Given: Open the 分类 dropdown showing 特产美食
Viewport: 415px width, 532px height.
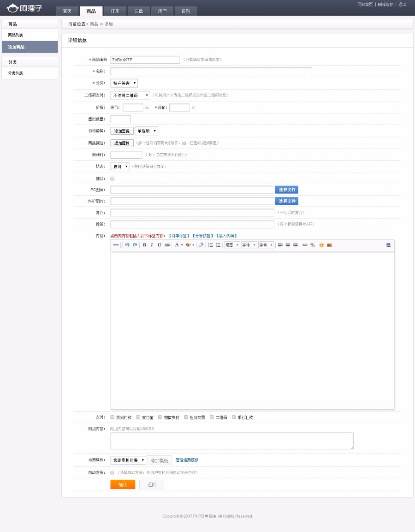Looking at the screenshot, I should pyautogui.click(x=124, y=83).
